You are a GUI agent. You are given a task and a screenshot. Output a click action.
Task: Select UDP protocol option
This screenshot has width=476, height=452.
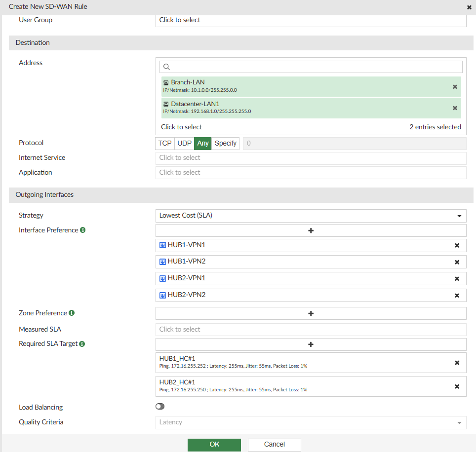[x=184, y=144]
